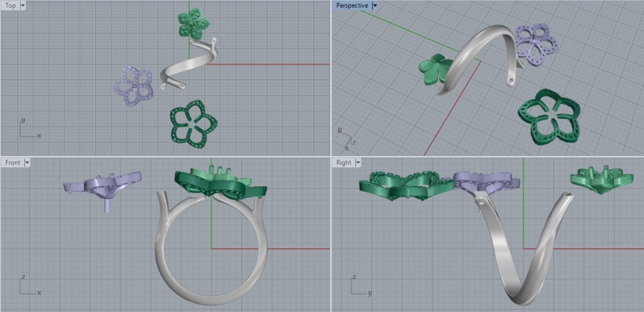Activate the Perspective viewport title label
The height and width of the screenshot is (312, 644).
(x=352, y=6)
